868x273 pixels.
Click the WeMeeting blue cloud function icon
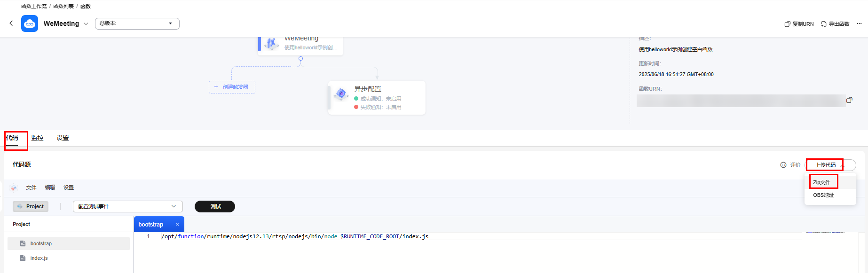tap(30, 23)
